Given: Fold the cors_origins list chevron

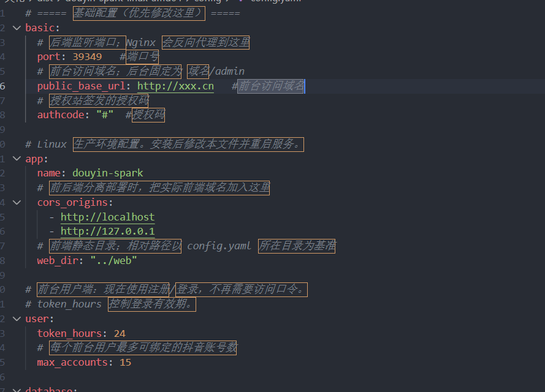Looking at the screenshot, I should 17,202.
